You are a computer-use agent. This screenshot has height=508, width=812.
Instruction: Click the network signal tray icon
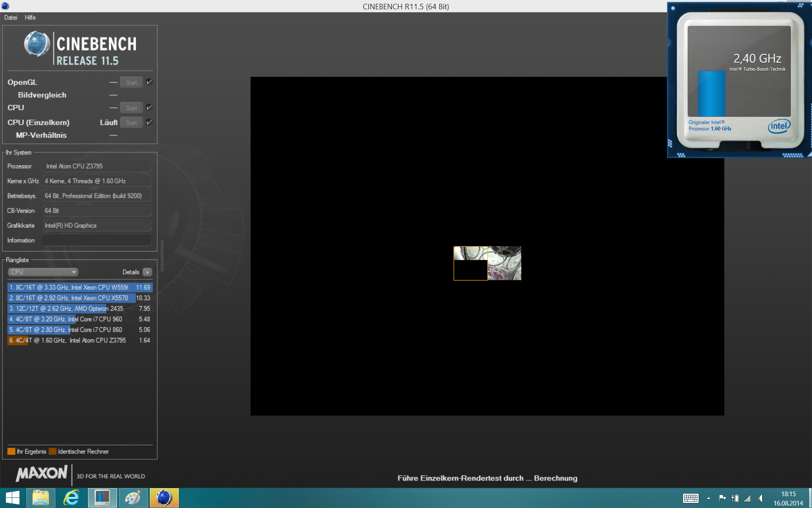[x=748, y=498]
